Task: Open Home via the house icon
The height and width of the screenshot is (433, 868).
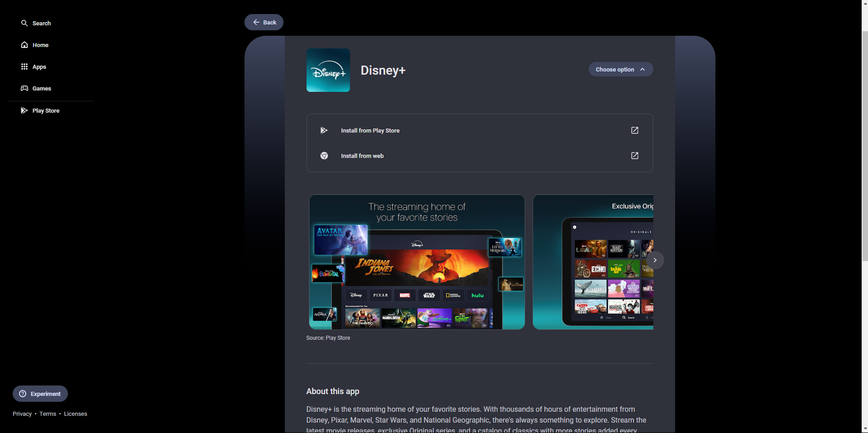Action: [x=24, y=45]
